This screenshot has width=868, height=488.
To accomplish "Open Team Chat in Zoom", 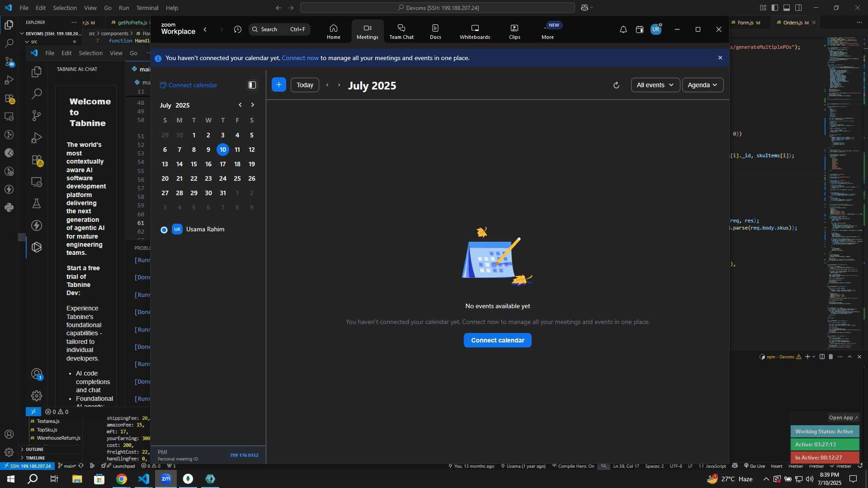I will [401, 32].
